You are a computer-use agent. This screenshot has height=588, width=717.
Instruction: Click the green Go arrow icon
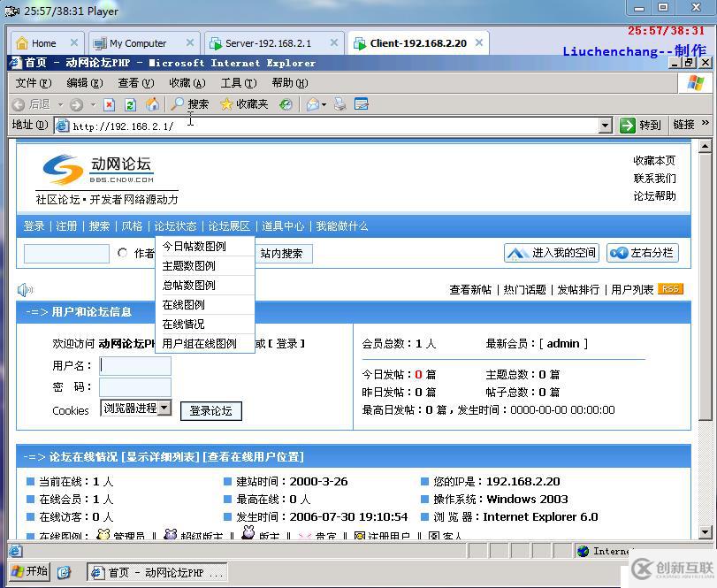pos(628,125)
